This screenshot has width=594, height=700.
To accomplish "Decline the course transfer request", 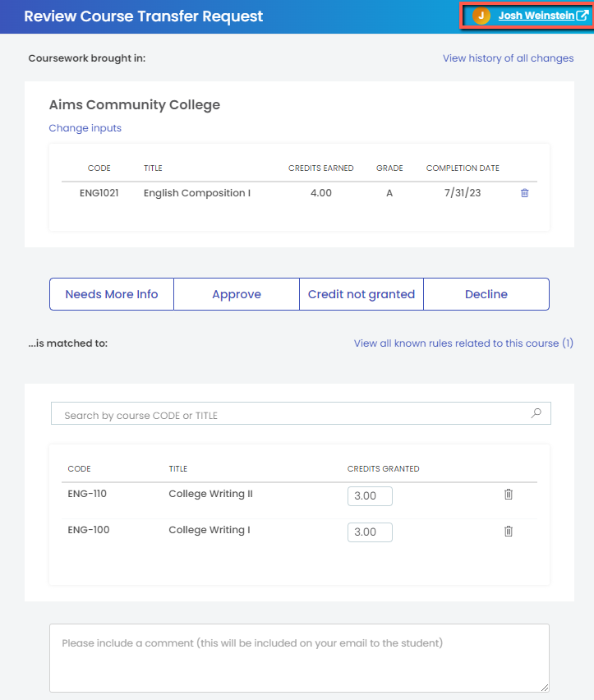I will [486, 294].
